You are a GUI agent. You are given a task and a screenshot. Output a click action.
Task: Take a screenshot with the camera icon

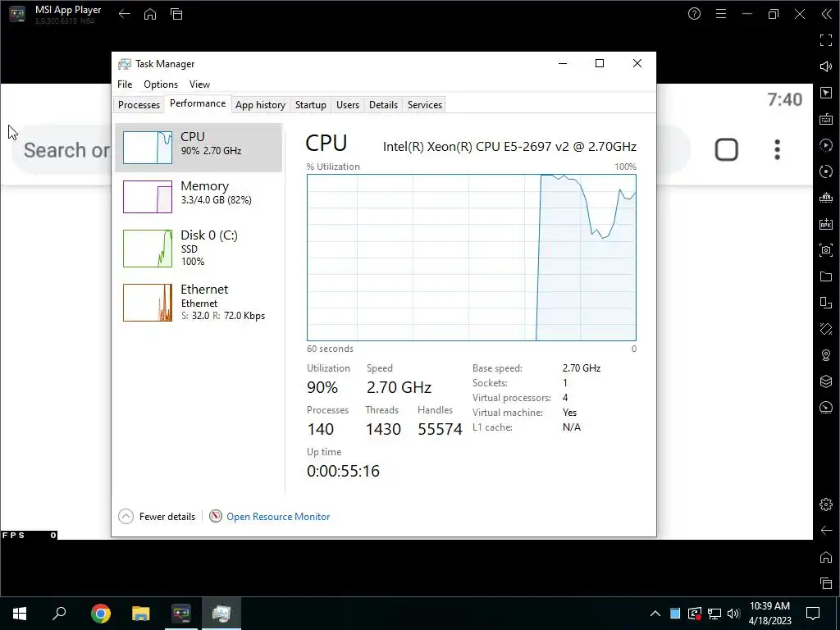[x=826, y=250]
